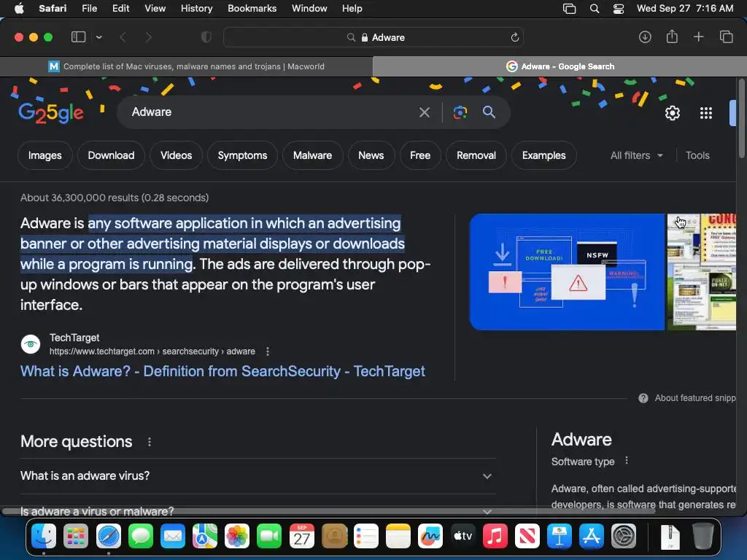Open Messages from the Dock

tap(141, 536)
